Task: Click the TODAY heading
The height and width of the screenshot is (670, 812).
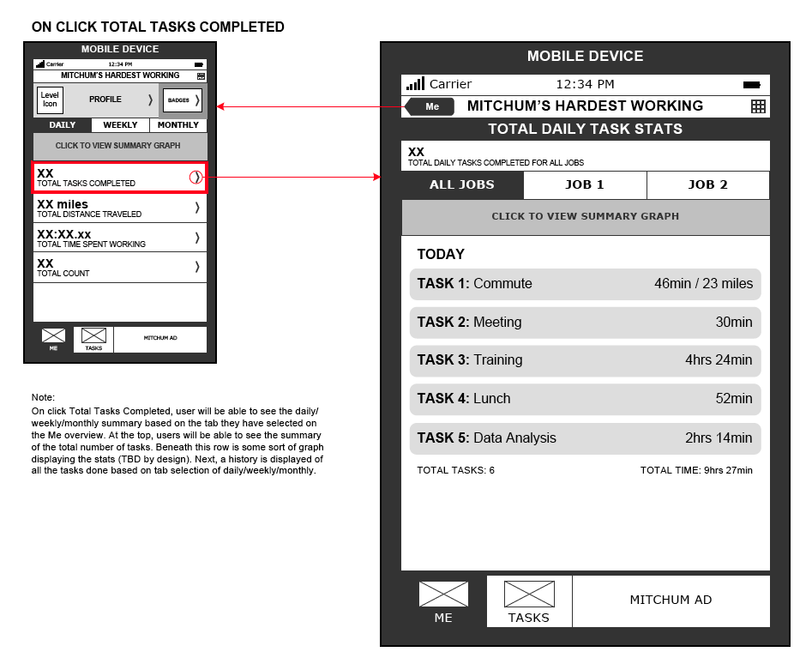Action: tap(441, 255)
